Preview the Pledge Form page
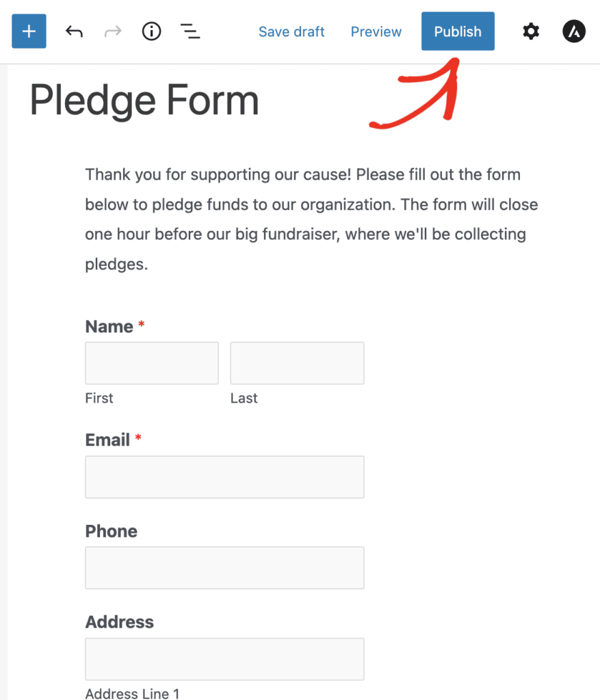 [376, 31]
